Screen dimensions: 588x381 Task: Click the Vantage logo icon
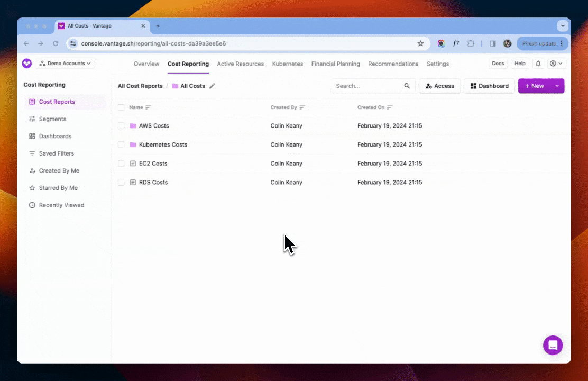point(26,63)
